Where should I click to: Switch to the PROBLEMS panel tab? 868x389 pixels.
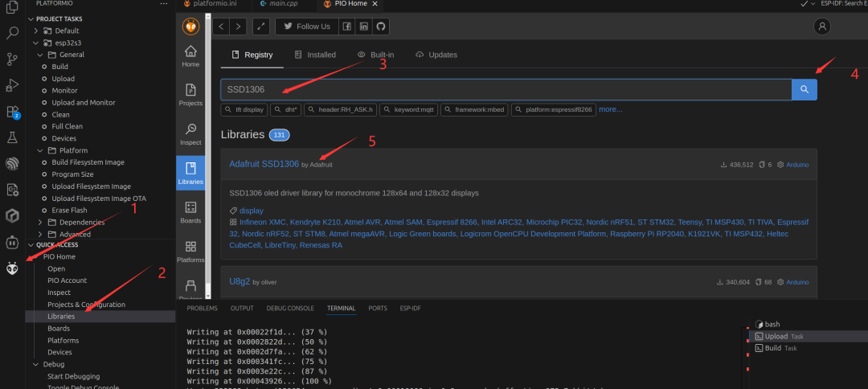coord(202,308)
